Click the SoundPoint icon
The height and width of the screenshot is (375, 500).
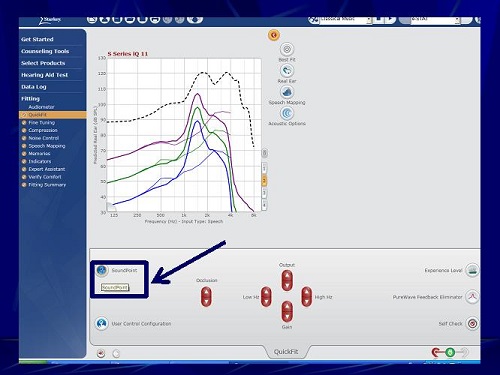(x=102, y=270)
